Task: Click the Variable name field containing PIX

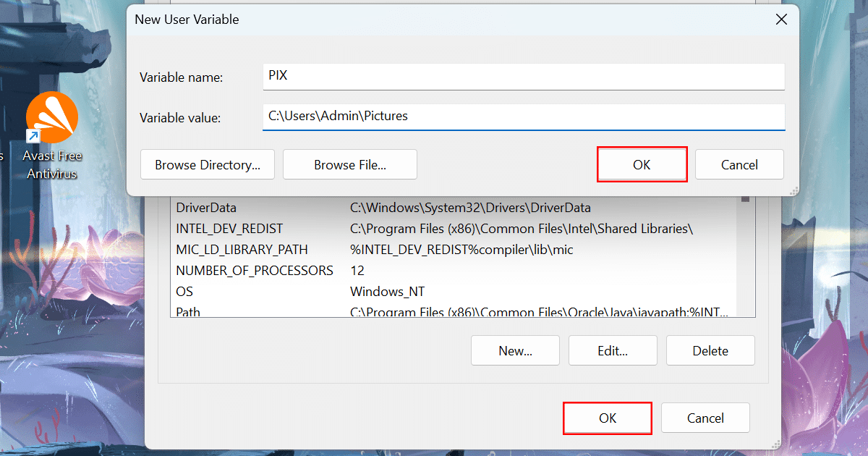Action: (524, 76)
